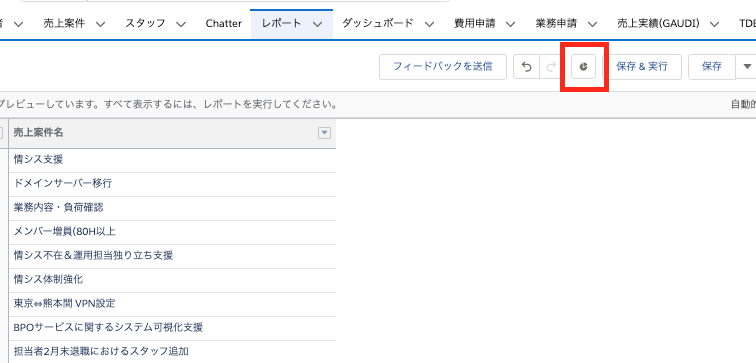The image size is (756, 363).
Task: Toggle the add chart icon button
Action: pyautogui.click(x=583, y=67)
